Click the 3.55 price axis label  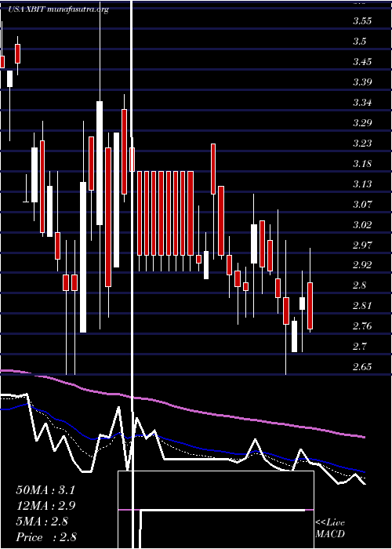coord(362,21)
